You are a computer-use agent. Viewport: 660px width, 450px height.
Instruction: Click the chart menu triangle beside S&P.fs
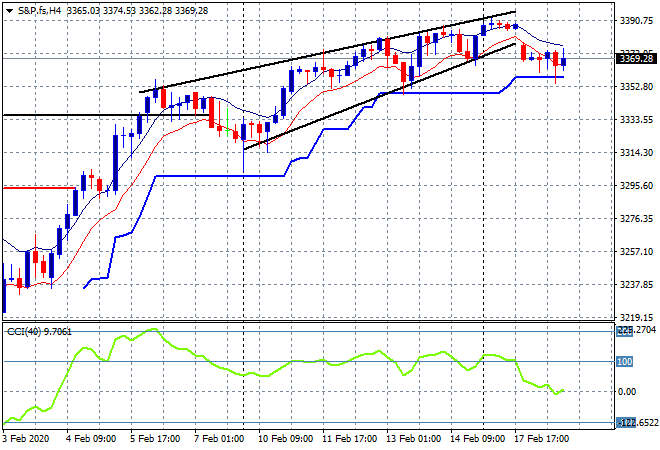pos(9,11)
